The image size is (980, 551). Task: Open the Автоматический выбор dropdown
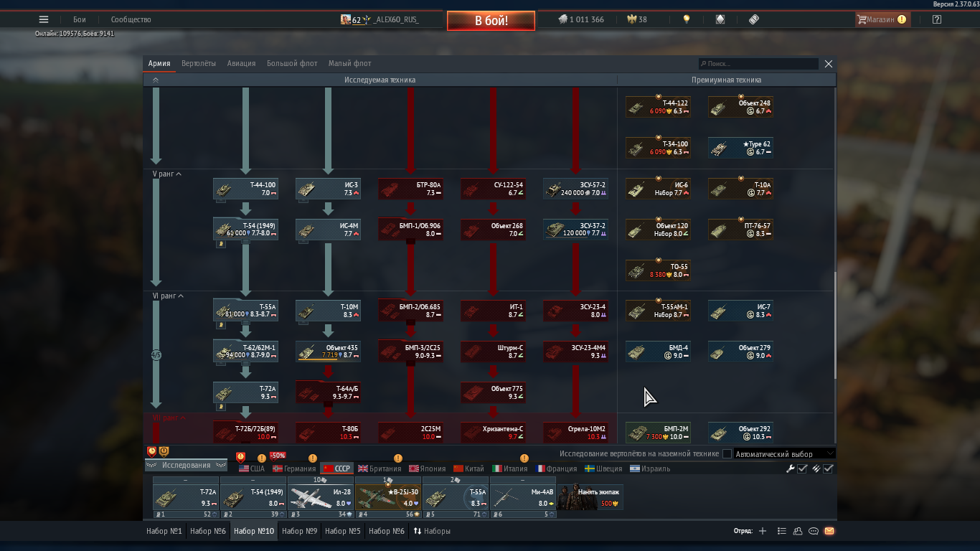(x=785, y=453)
